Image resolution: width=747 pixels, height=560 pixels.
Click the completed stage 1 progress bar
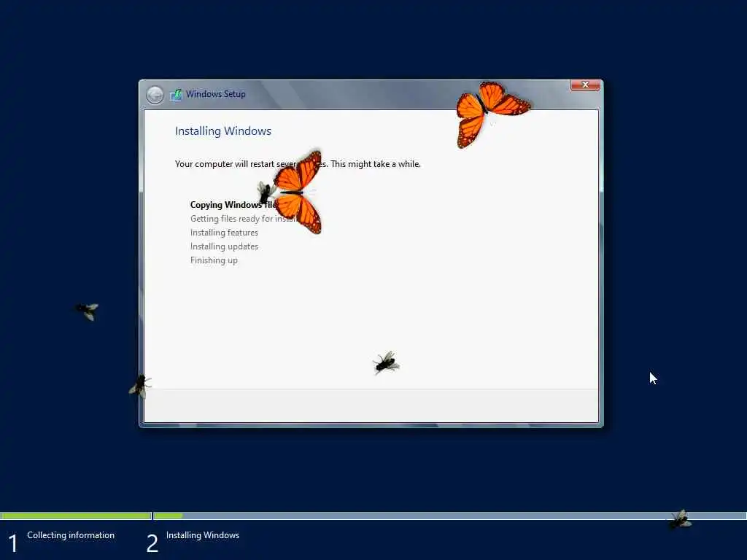[x=76, y=516]
